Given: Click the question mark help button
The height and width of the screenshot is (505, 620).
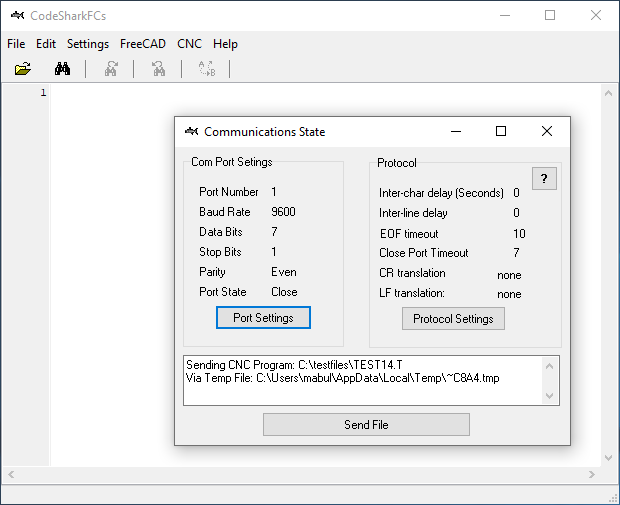Looking at the screenshot, I should pyautogui.click(x=544, y=179).
